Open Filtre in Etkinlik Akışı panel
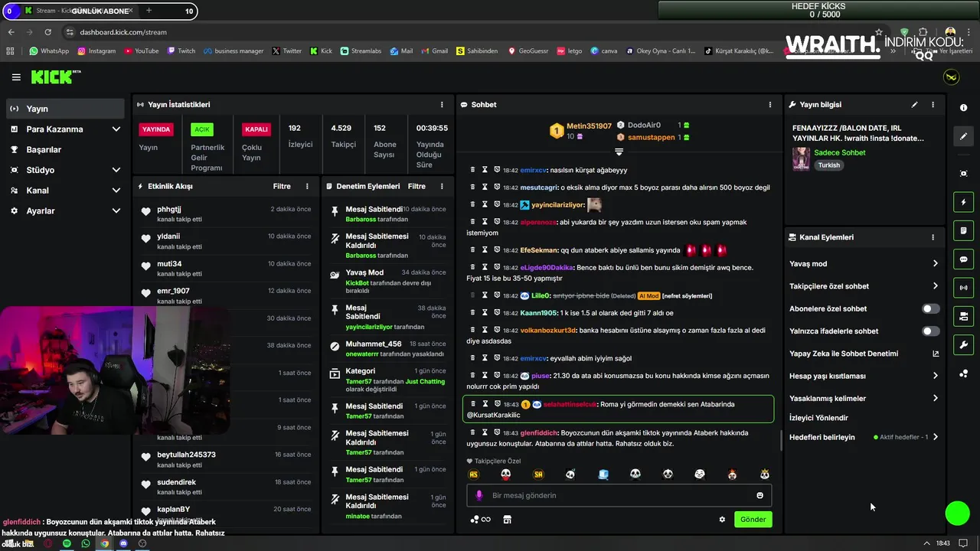This screenshot has height=551, width=980. pyautogui.click(x=282, y=186)
